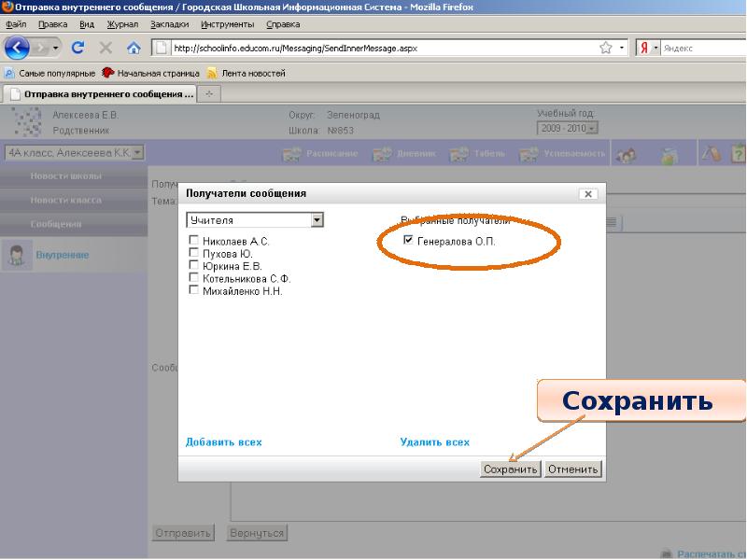747x560 pixels.
Task: Click the Добавить всех link
Action: coord(223,442)
